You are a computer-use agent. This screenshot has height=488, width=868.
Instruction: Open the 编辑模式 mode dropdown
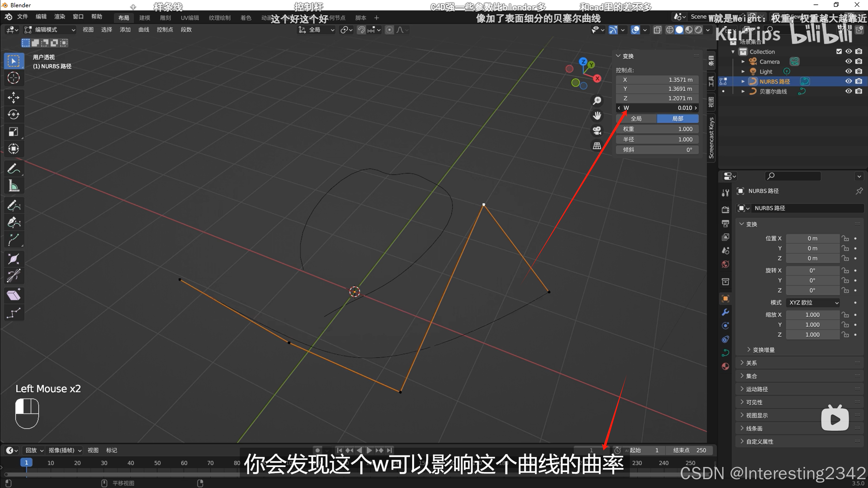click(50, 30)
